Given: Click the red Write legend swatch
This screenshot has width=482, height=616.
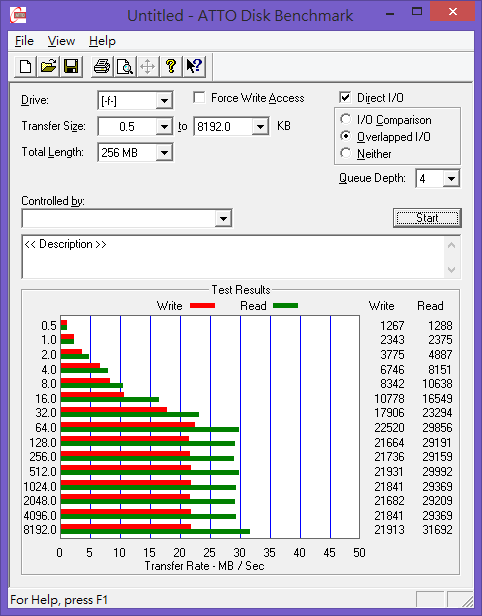Looking at the screenshot, I should point(203,305).
